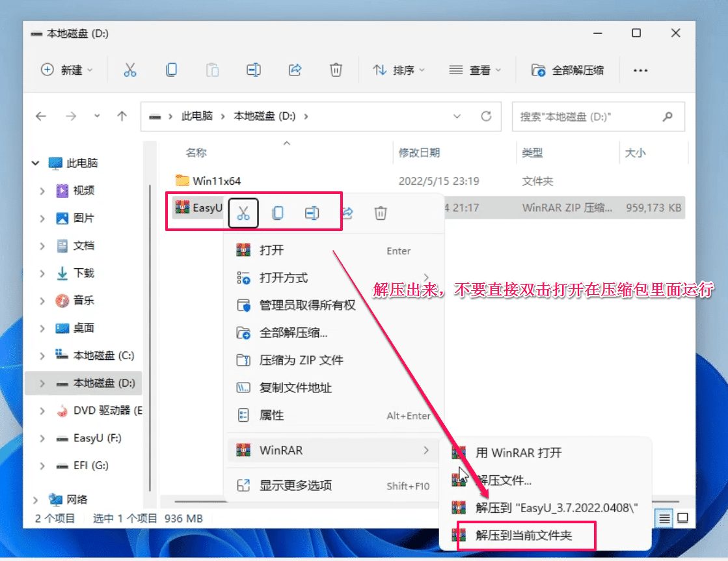Click the Cut scissors icon in the floating mini toolbar

pyautogui.click(x=243, y=212)
